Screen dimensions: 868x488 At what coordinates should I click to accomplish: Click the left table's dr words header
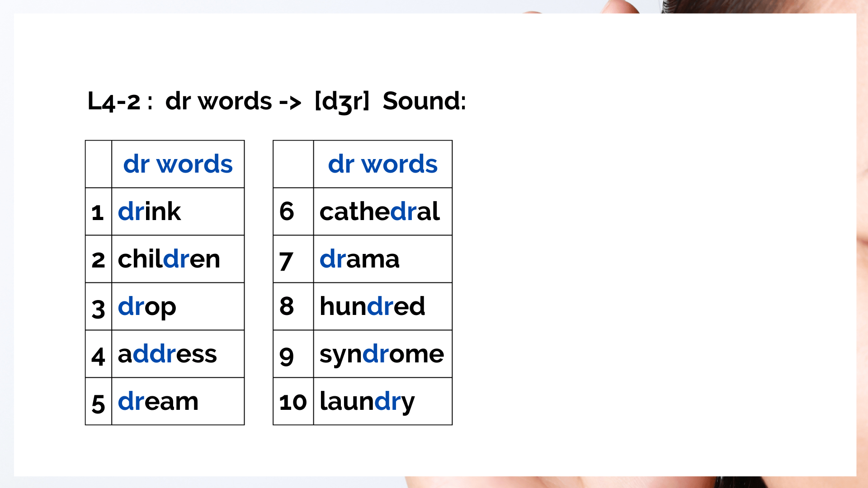(178, 164)
